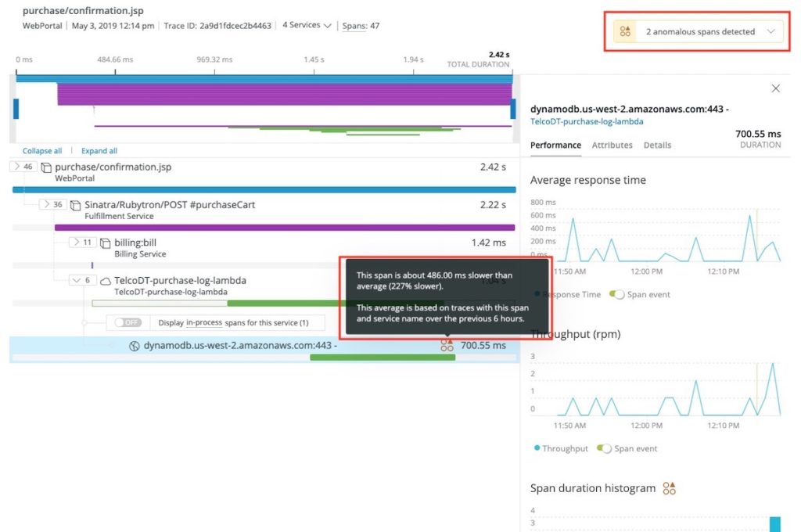This screenshot has width=801, height=532.
Task: Switch to the Attributes tab
Action: [612, 146]
